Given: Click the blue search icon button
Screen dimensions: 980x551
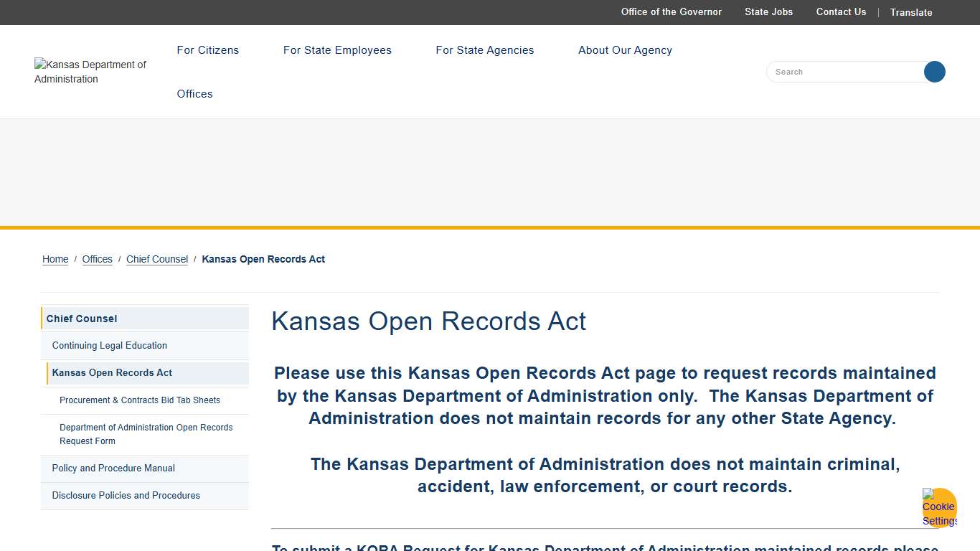Looking at the screenshot, I should pos(934,72).
